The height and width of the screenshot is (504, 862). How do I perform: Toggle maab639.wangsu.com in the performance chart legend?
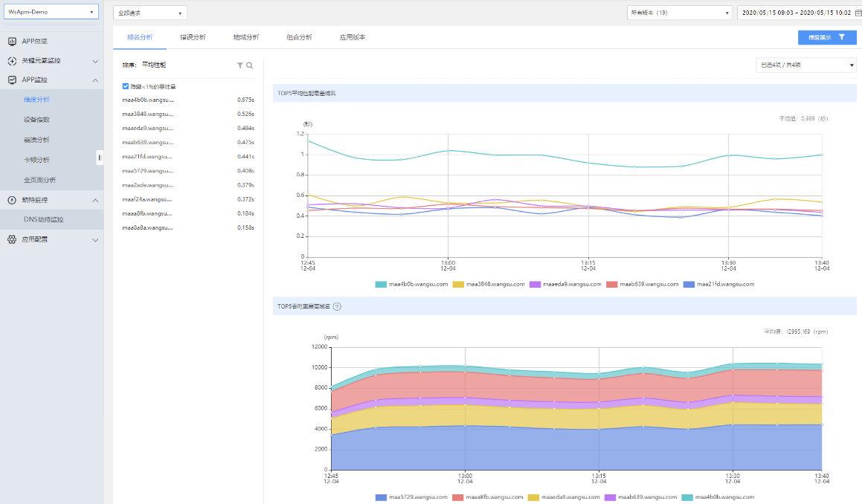(x=643, y=284)
